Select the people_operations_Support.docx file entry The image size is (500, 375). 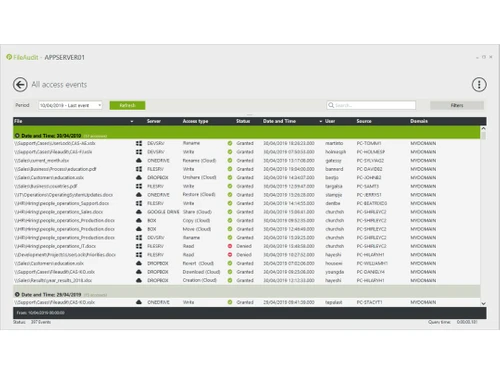pyautogui.click(x=61, y=203)
